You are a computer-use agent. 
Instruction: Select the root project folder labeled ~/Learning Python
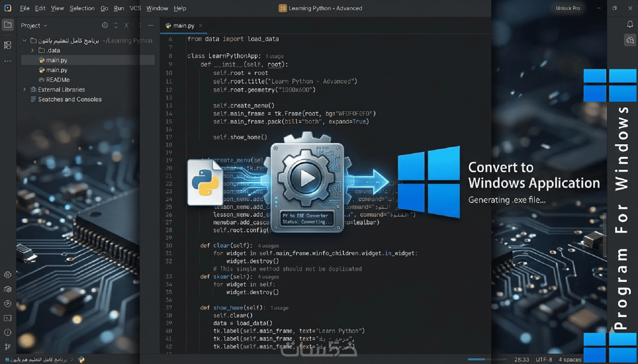[88, 41]
